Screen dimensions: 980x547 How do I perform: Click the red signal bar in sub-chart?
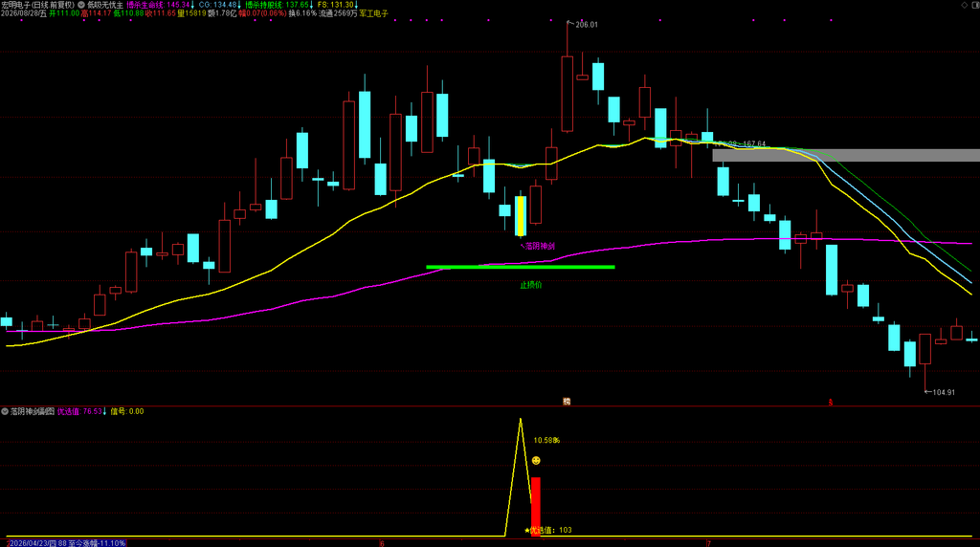point(536,507)
